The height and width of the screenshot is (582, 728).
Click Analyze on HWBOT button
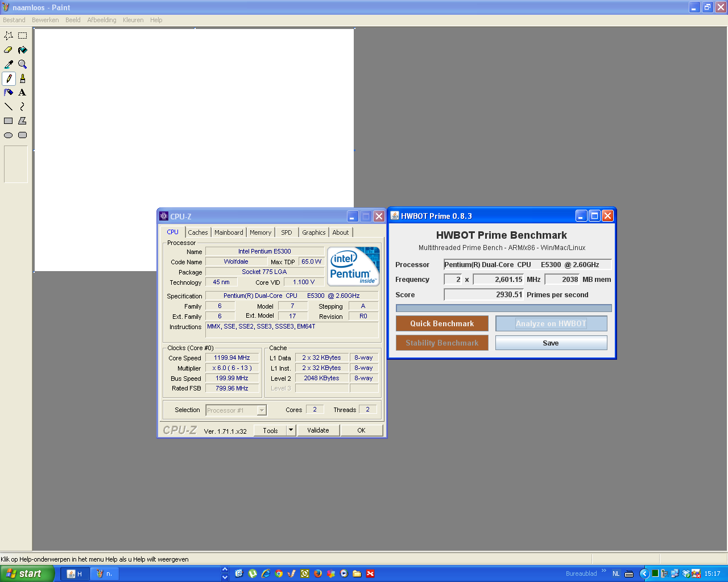point(551,323)
